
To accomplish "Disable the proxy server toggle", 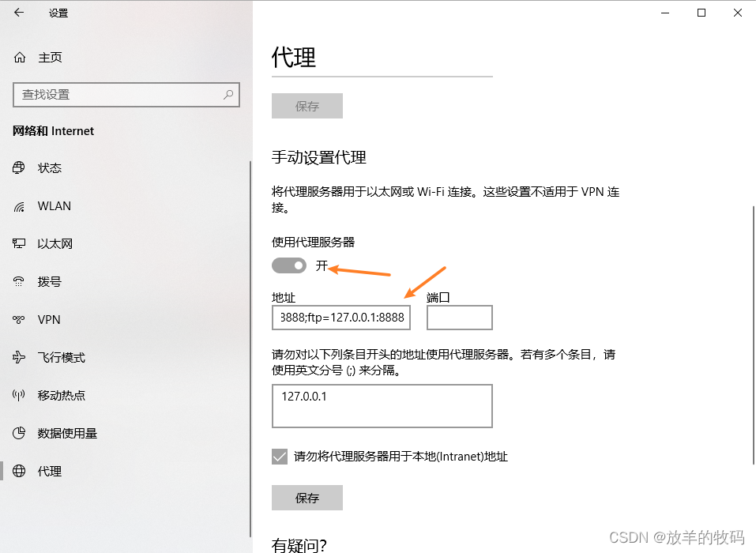I will pyautogui.click(x=288, y=265).
